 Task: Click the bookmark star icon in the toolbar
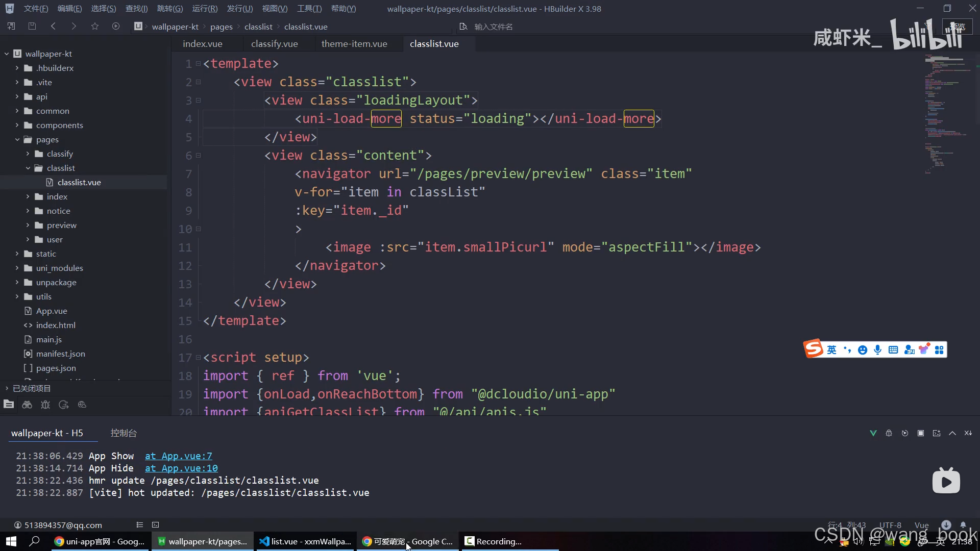(95, 26)
